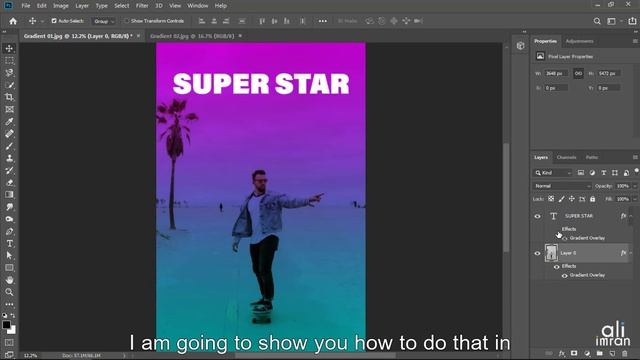Add a layer mask
Viewport: 640px width, 360px height.
(x=574, y=353)
